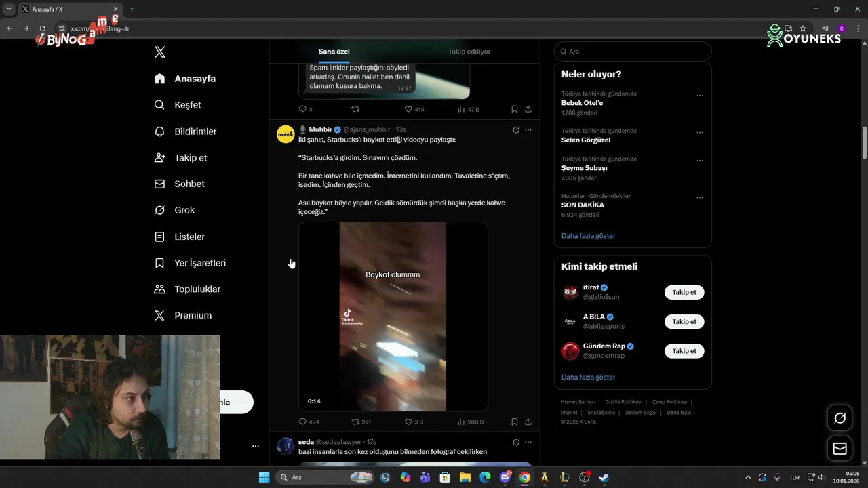Image resolution: width=868 pixels, height=488 pixels.
Task: Play the Boykot olummm video
Action: (x=393, y=317)
